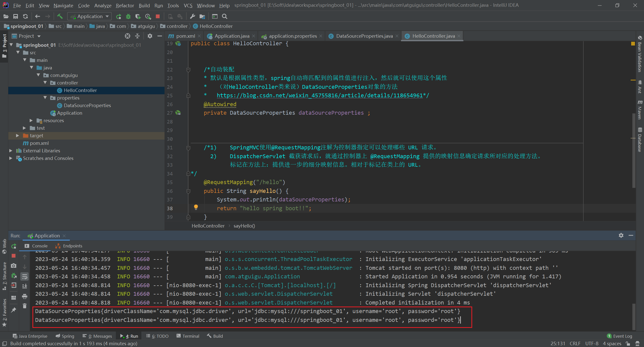644x347 pixels.
Task: Open Run panel settings gear
Action: click(621, 235)
